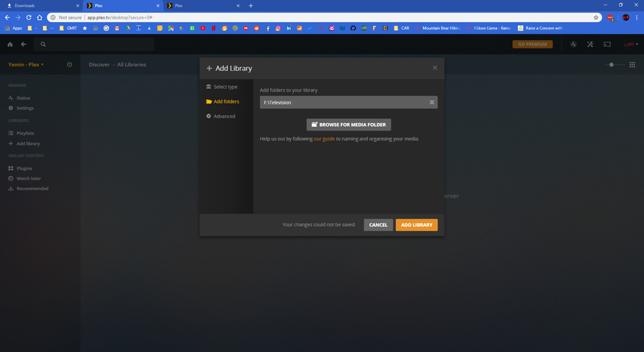This screenshot has width=644, height=352.
Task: Click the address bar URL
Action: click(x=119, y=17)
